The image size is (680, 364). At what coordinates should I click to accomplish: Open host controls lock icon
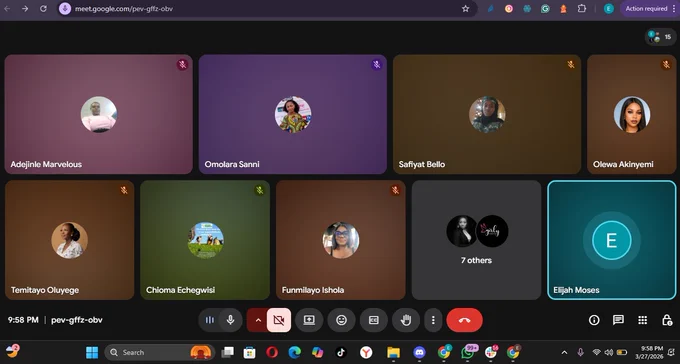click(x=667, y=320)
